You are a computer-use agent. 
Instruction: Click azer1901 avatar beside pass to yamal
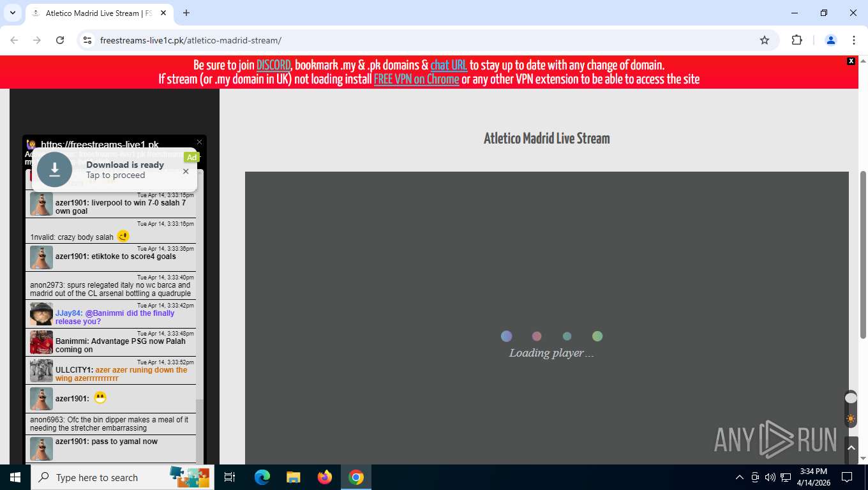coord(41,449)
